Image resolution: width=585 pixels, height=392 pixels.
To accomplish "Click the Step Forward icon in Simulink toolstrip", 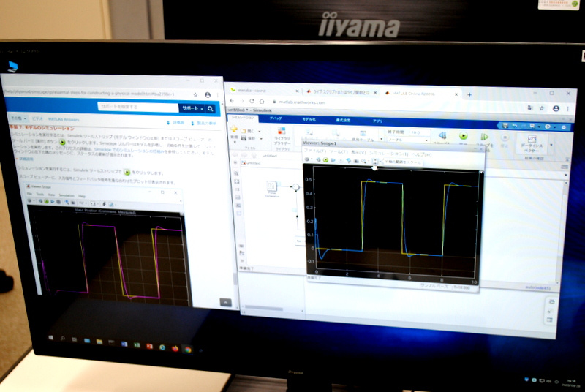I will [x=484, y=137].
